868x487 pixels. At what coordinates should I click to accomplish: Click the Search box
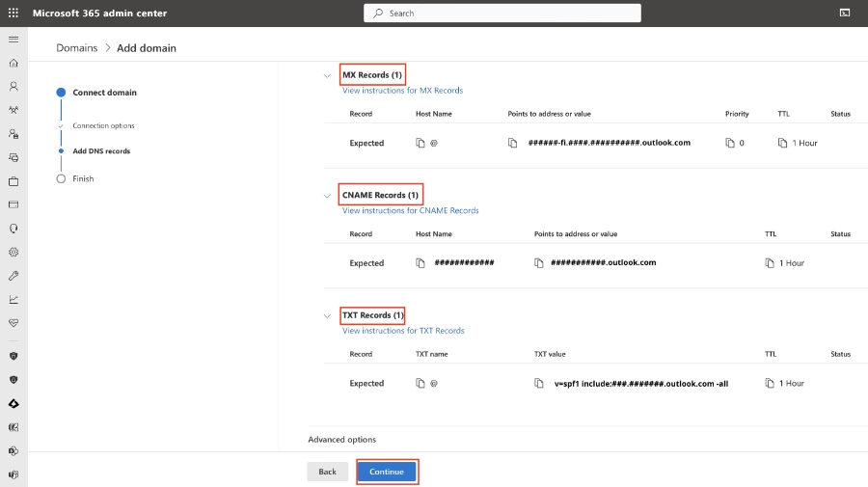[x=502, y=14]
